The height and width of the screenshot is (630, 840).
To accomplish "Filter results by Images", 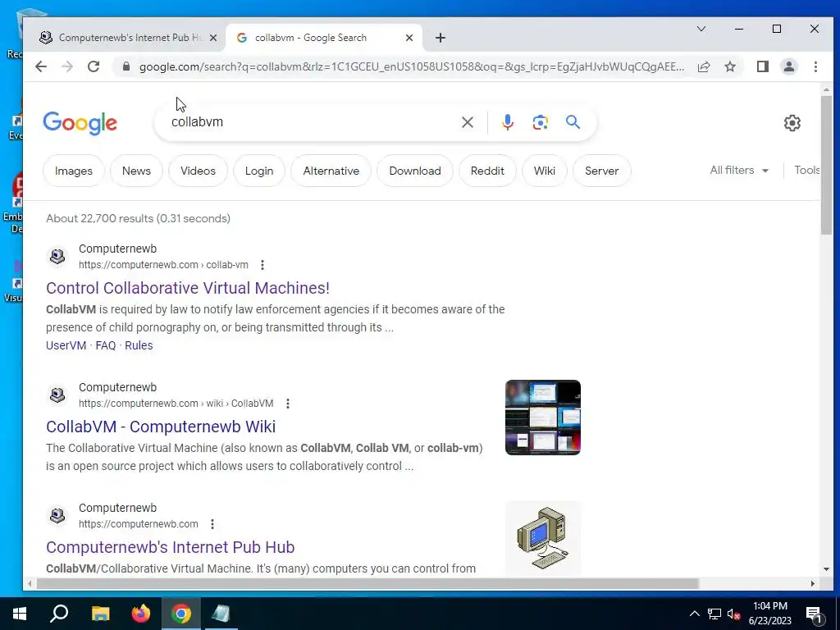I will coord(73,171).
